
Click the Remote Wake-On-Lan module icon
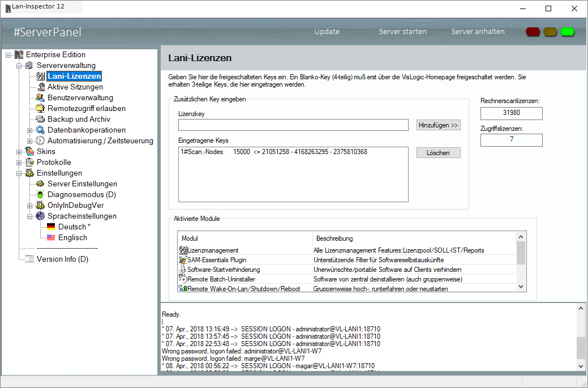(183, 288)
